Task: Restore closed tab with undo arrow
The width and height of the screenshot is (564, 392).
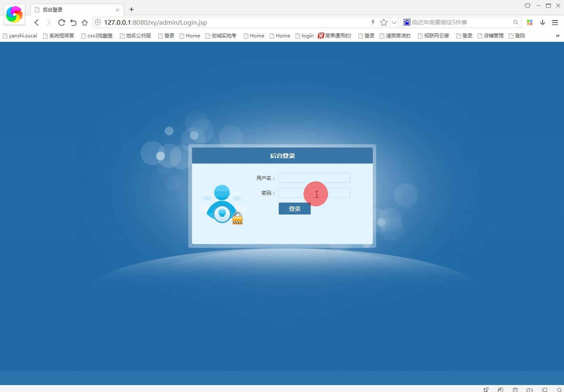Action: point(73,23)
